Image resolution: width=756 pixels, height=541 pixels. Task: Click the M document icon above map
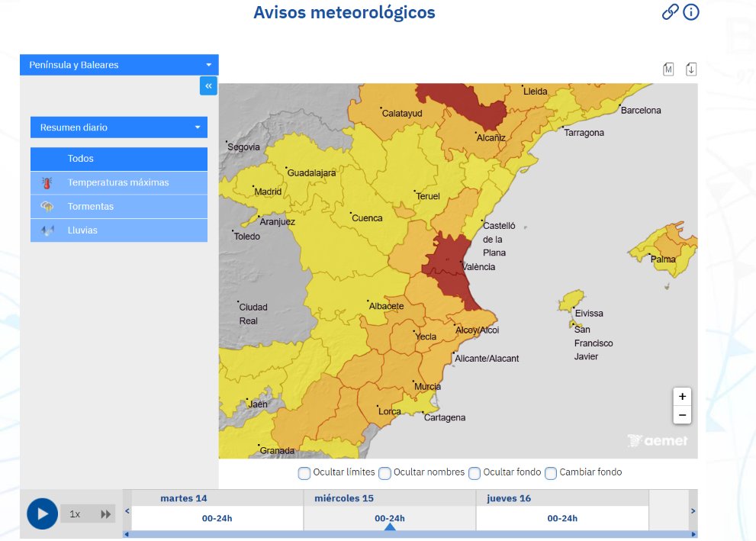point(668,69)
